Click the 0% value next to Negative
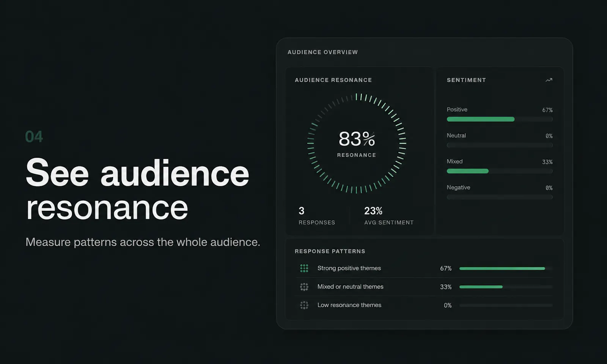The image size is (607, 364). pos(549,188)
